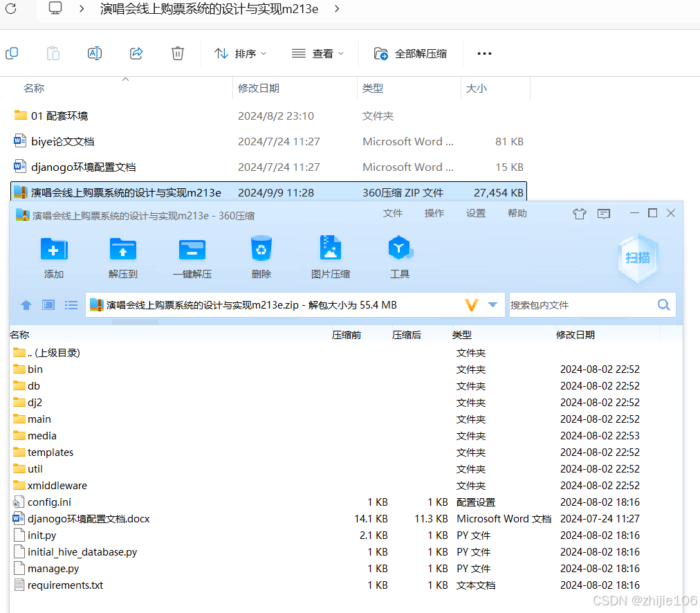
Task: Open the 查看 view dropdown
Action: coord(317,53)
